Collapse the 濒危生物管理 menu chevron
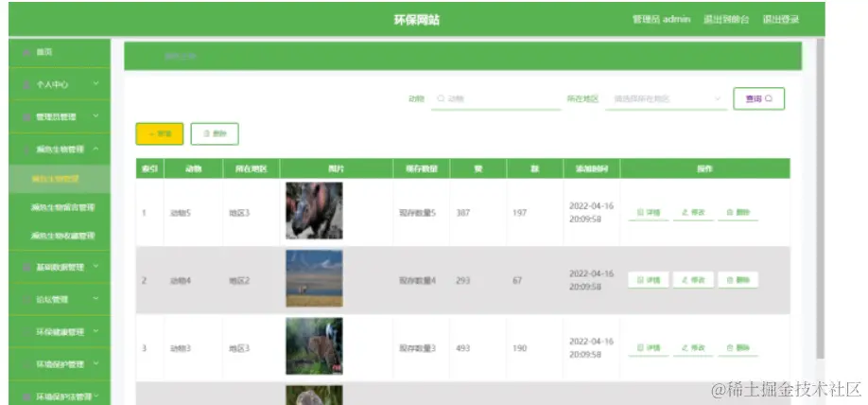Viewport: 868px width, 405px height. [x=95, y=149]
